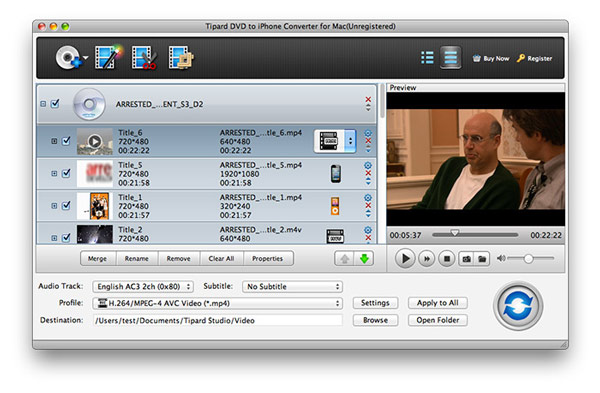Viewport: 600px width, 393px height.
Task: Uncheck the Title_5 checkbox
Action: click(66, 173)
